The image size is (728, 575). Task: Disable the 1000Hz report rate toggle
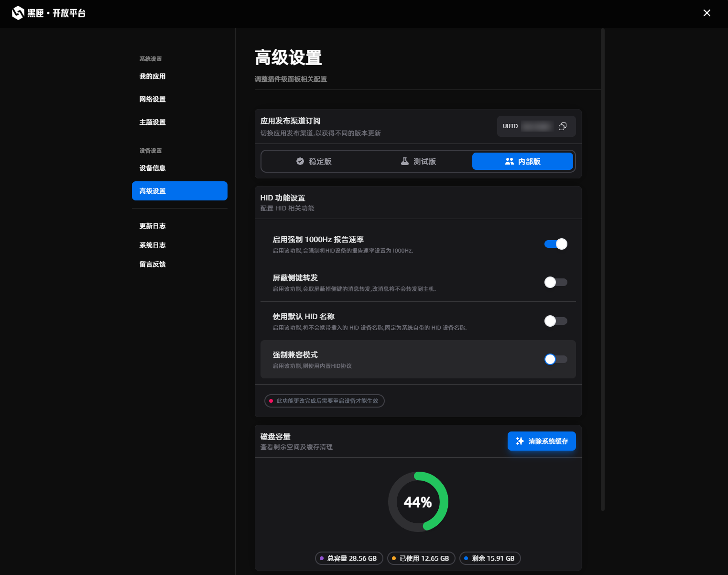click(x=555, y=244)
